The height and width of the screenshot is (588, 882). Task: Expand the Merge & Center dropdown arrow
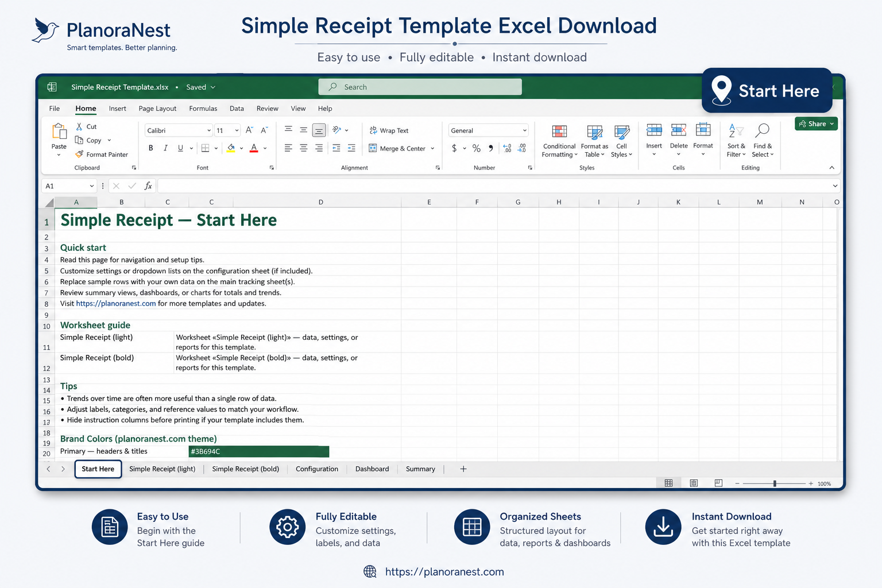coord(432,148)
